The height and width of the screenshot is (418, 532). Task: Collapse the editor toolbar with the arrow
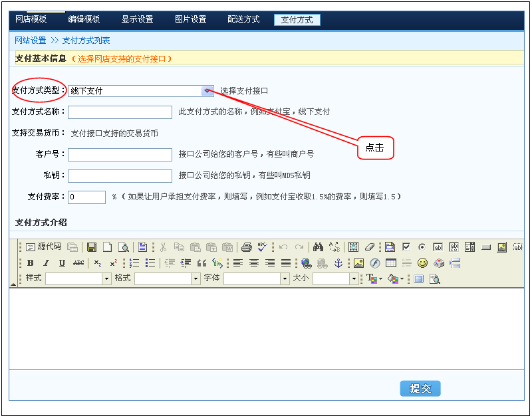13,284
